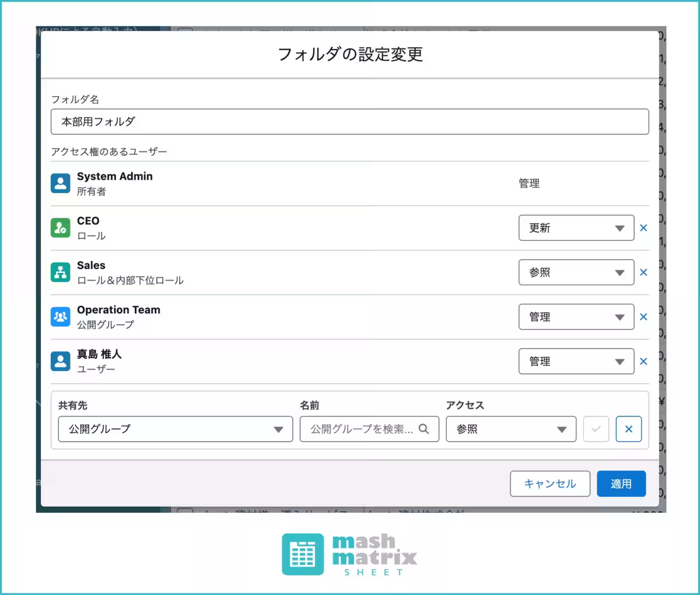Open the 更新 access dropdown for CEO
The width and height of the screenshot is (700, 595).
tap(576, 228)
